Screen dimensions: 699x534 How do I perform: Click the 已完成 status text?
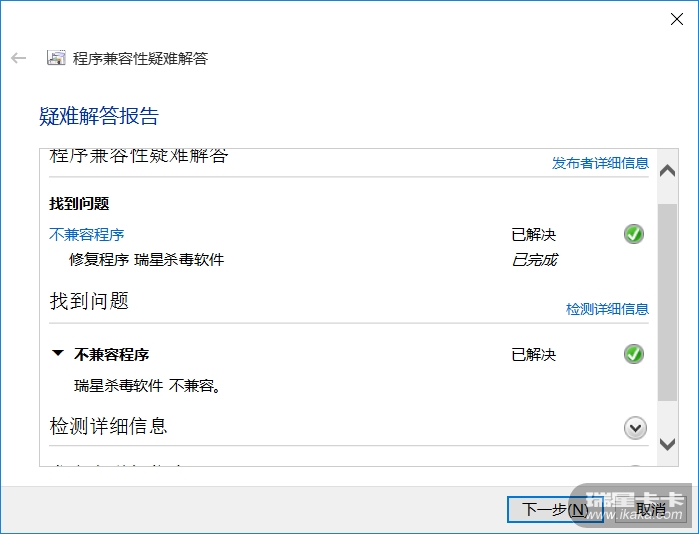535,259
